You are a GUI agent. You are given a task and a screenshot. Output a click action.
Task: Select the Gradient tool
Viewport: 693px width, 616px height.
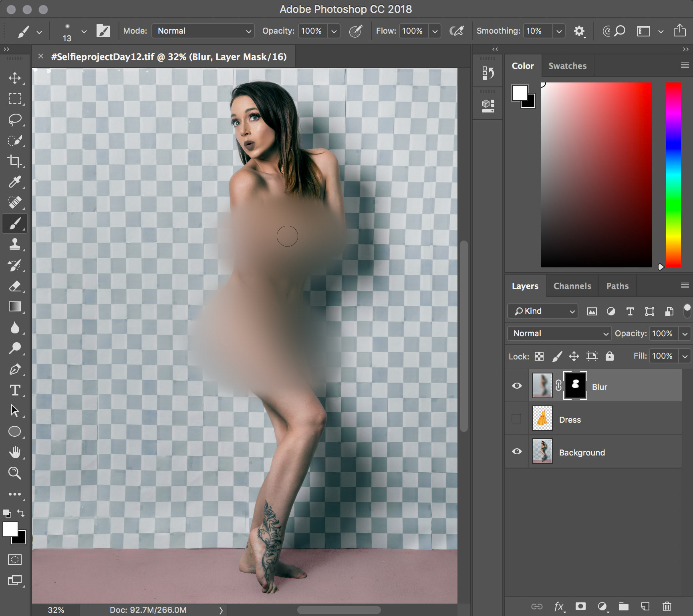pyautogui.click(x=15, y=307)
